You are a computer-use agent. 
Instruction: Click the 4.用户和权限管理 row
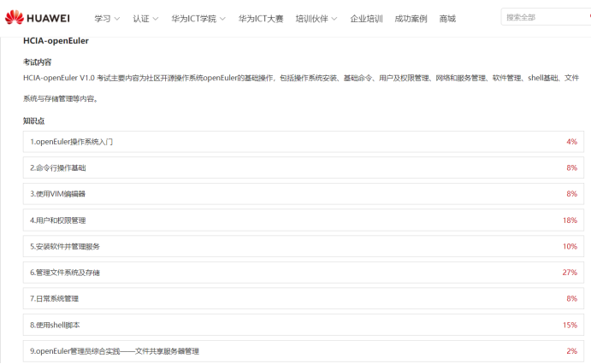pos(304,220)
